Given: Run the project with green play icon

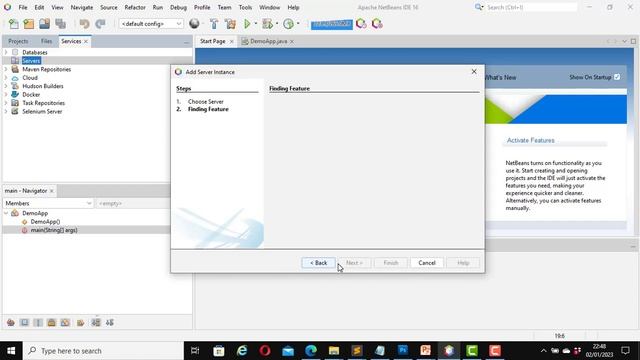Looking at the screenshot, I should (247, 24).
